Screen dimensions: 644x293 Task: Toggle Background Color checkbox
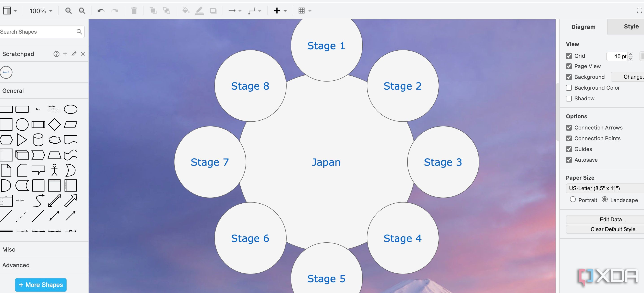click(x=569, y=87)
